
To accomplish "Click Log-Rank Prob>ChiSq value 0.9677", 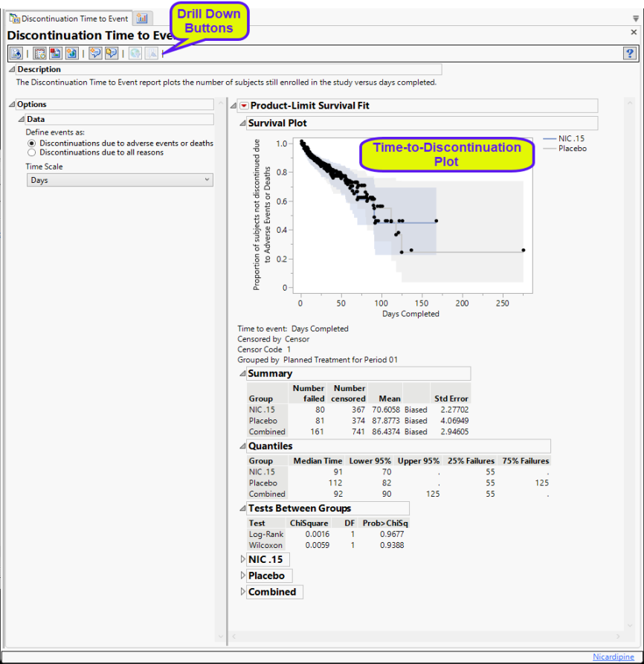I will click(x=392, y=534).
